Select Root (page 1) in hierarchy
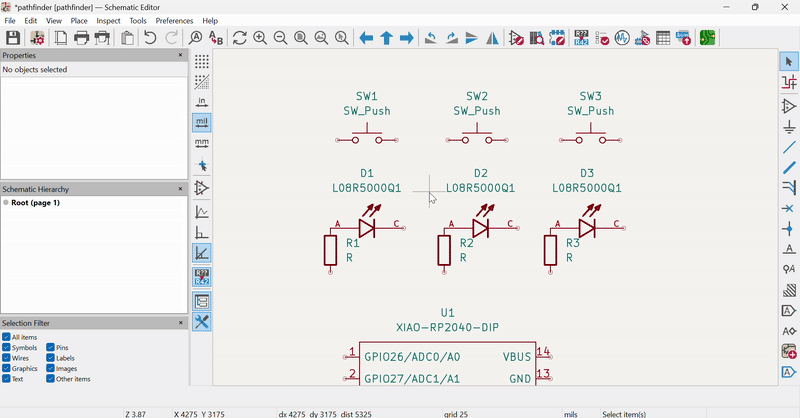 (x=36, y=203)
